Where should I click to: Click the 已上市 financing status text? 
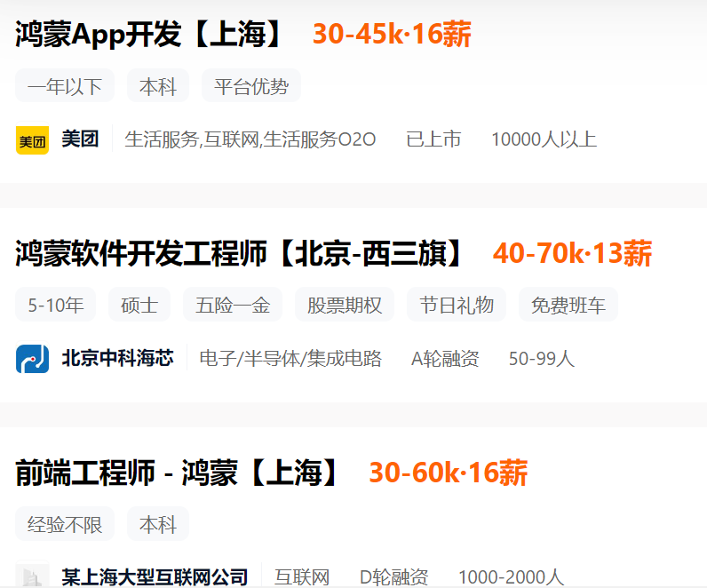(433, 139)
